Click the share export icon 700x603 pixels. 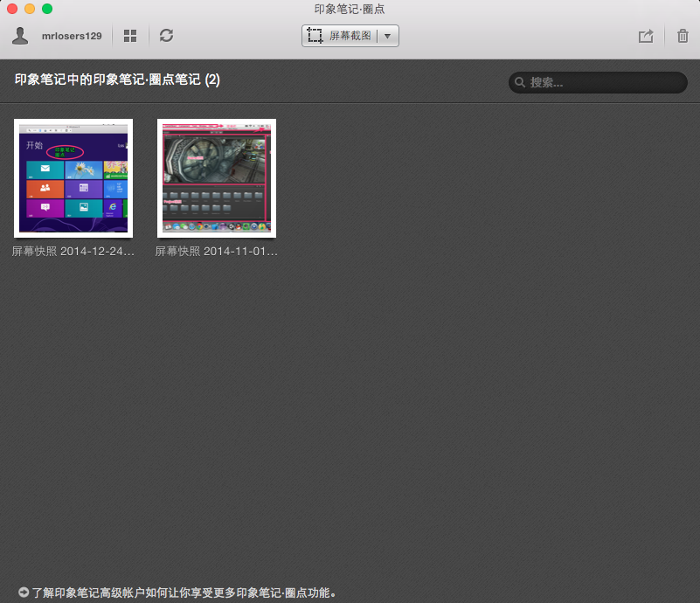tap(646, 36)
